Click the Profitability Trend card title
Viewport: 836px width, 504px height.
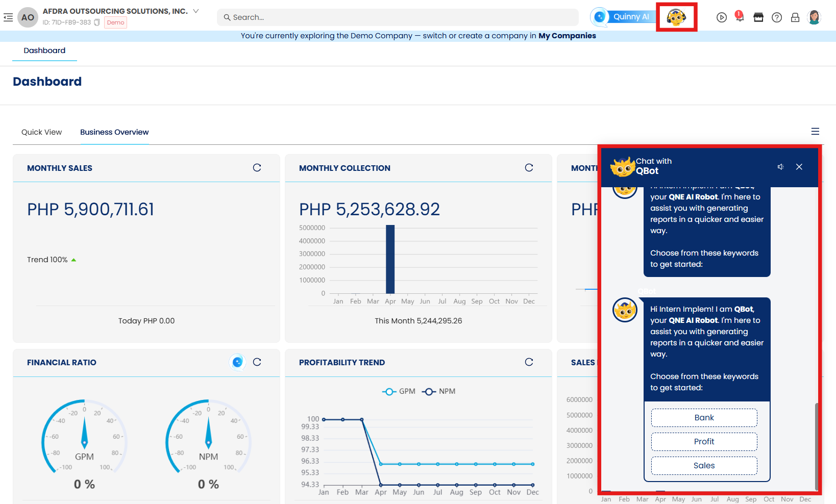(x=342, y=363)
